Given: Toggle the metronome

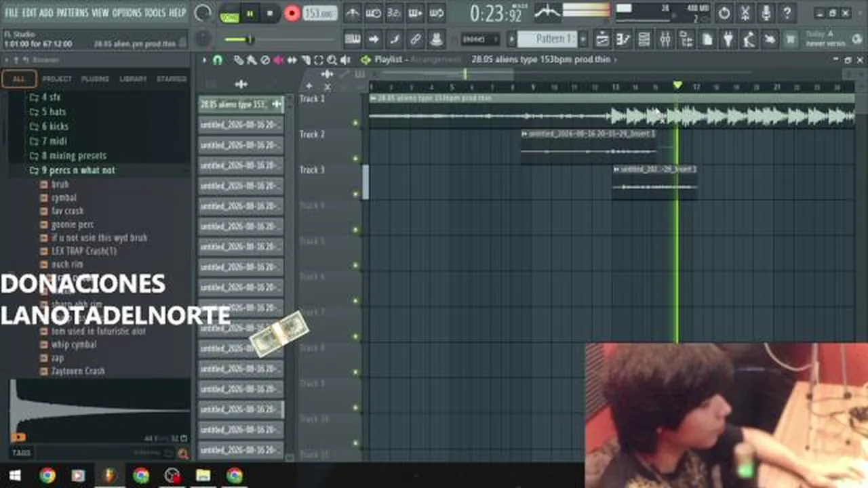Looking at the screenshot, I should coord(353,13).
